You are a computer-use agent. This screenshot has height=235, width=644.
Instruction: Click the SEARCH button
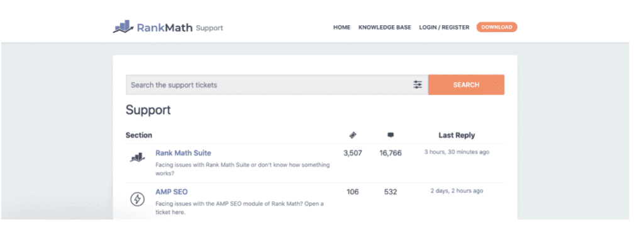466,85
